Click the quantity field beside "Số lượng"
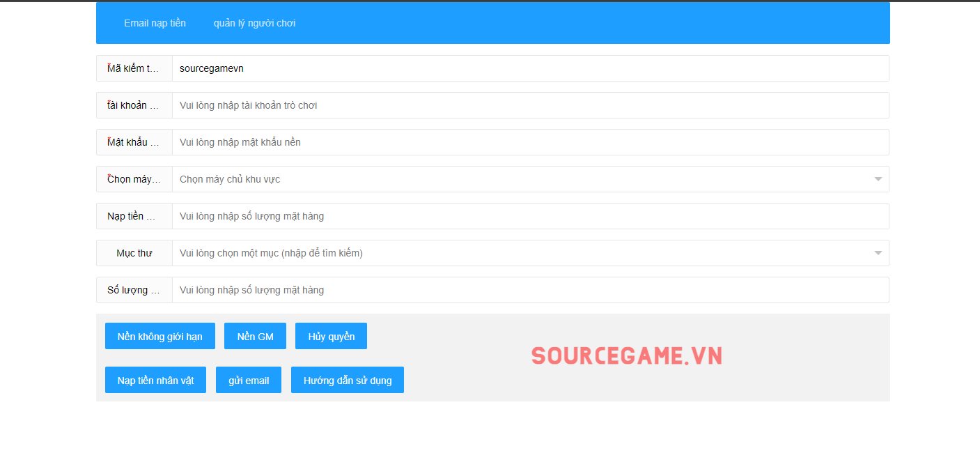Viewport: 980px width, 460px height. [x=531, y=290]
